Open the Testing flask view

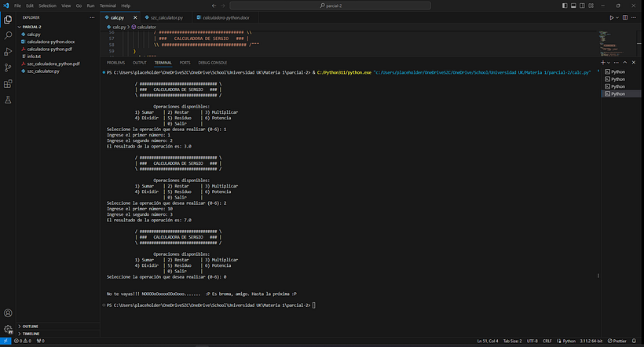[x=8, y=100]
